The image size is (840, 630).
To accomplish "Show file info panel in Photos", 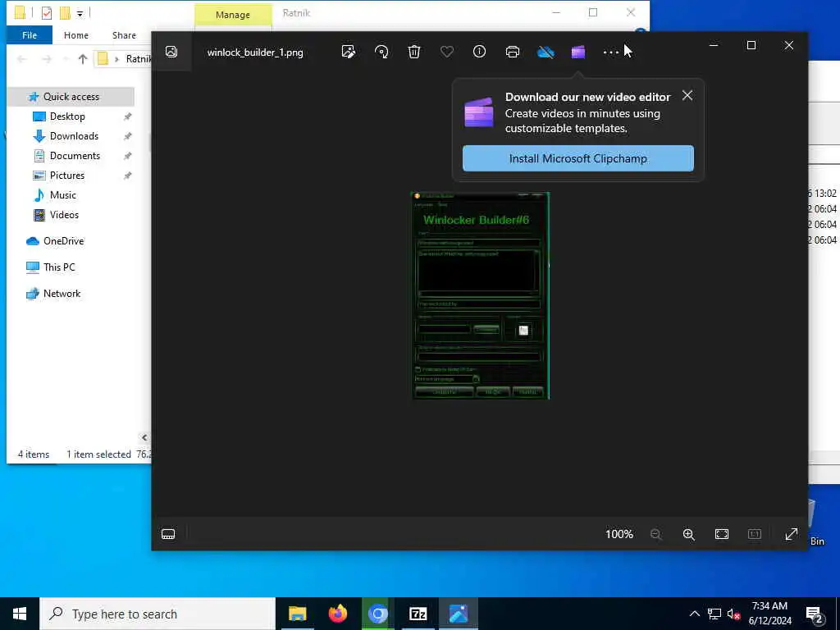I will pos(479,52).
